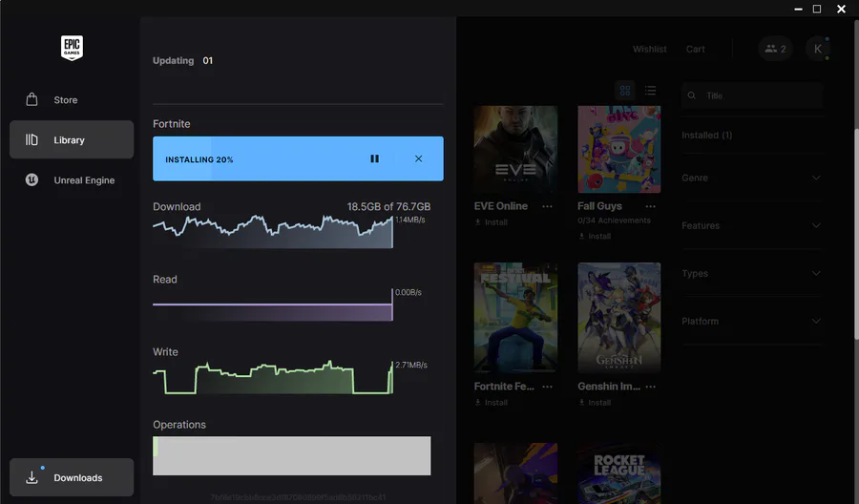Image resolution: width=859 pixels, height=504 pixels.
Task: Open the Downloads panel
Action: pyautogui.click(x=72, y=477)
